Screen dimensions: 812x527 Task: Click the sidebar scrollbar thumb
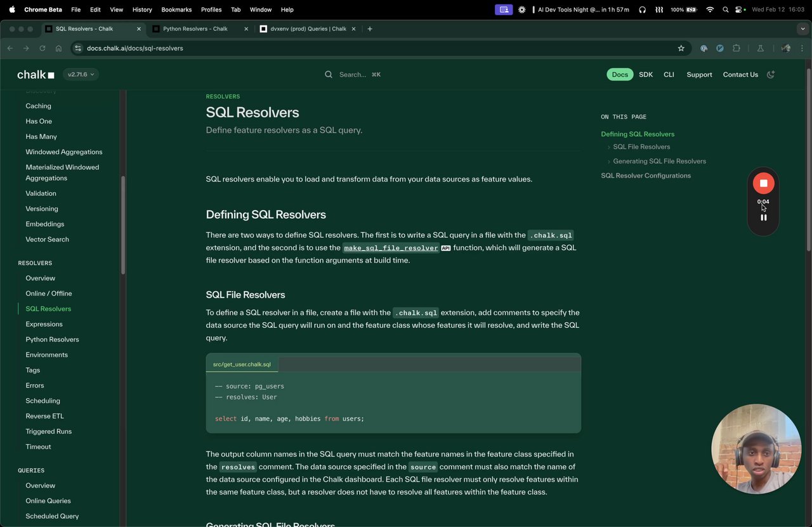[x=123, y=225]
